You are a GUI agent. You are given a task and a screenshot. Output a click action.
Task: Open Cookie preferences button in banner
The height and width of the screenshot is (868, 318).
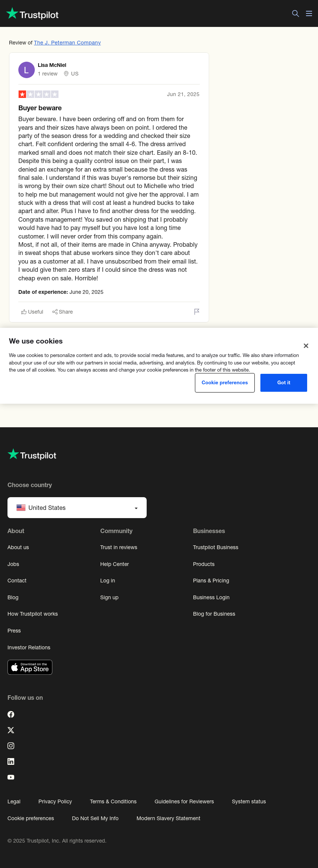pyautogui.click(x=225, y=383)
